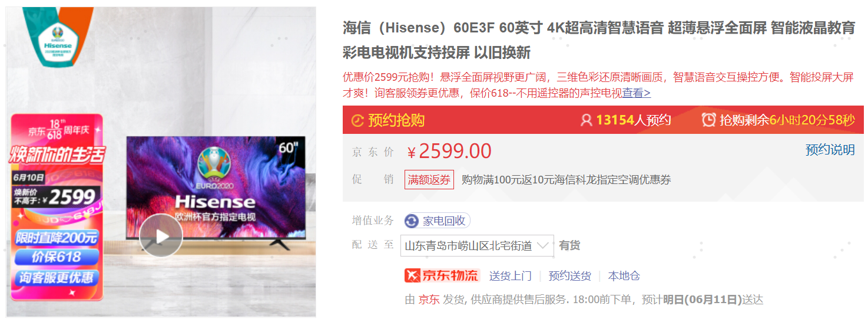Image resolution: width=868 pixels, height=322 pixels.
Task: Click the 京东物流 logo badge
Action: 442,276
